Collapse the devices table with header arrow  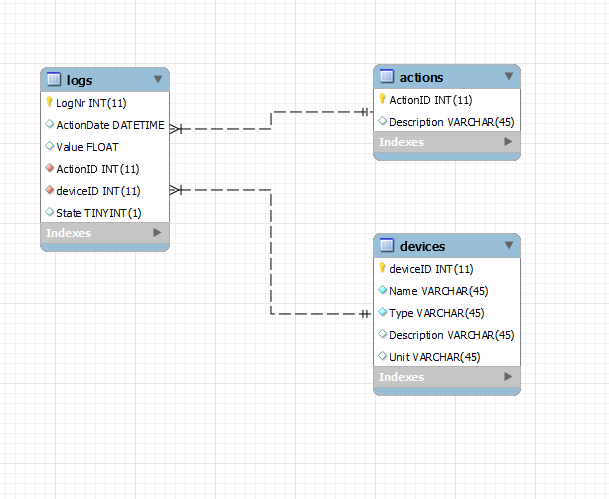point(509,245)
